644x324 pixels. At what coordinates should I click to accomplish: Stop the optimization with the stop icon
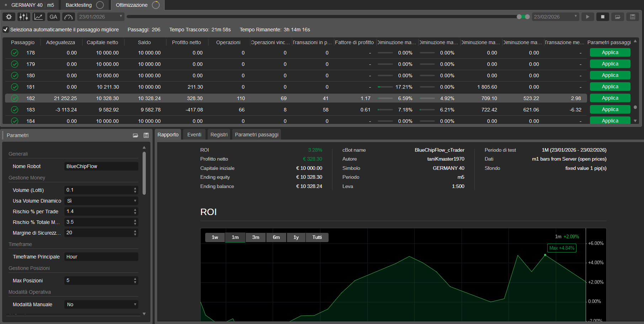602,16
